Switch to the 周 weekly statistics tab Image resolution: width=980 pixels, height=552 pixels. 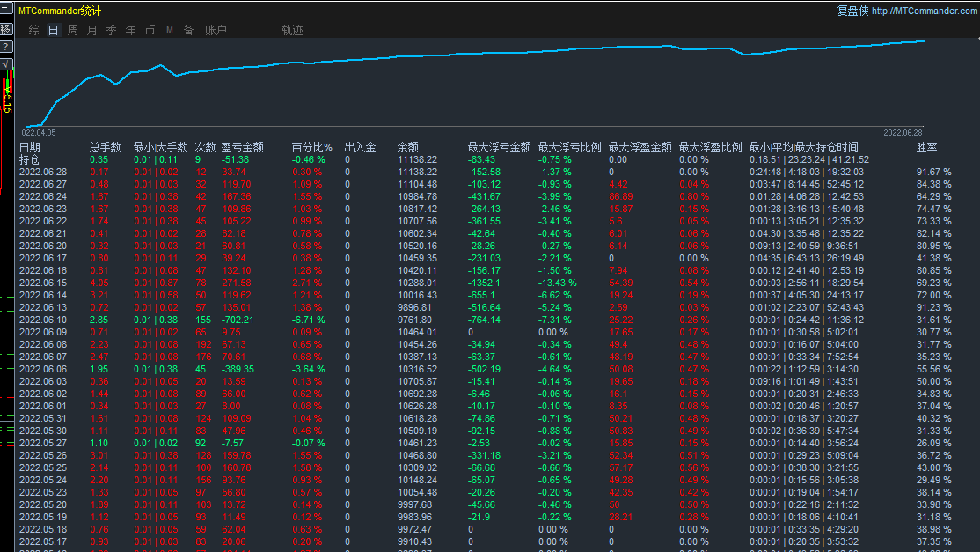tap(72, 29)
